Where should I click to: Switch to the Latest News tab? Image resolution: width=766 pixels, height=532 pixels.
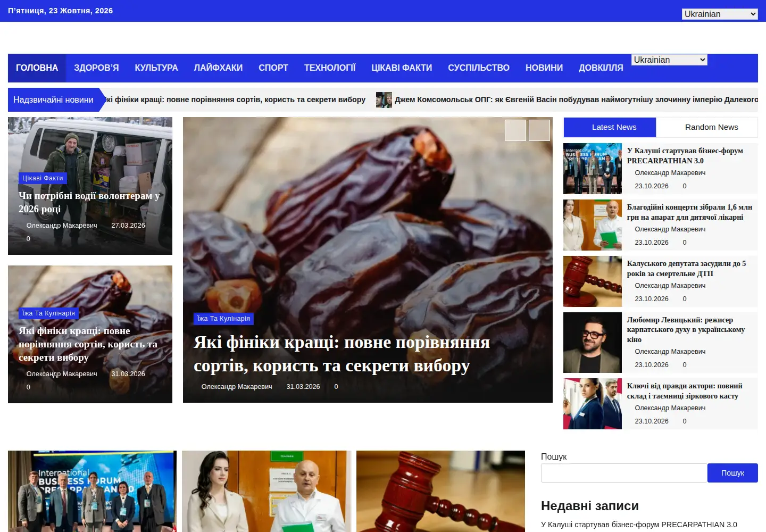[x=610, y=127]
